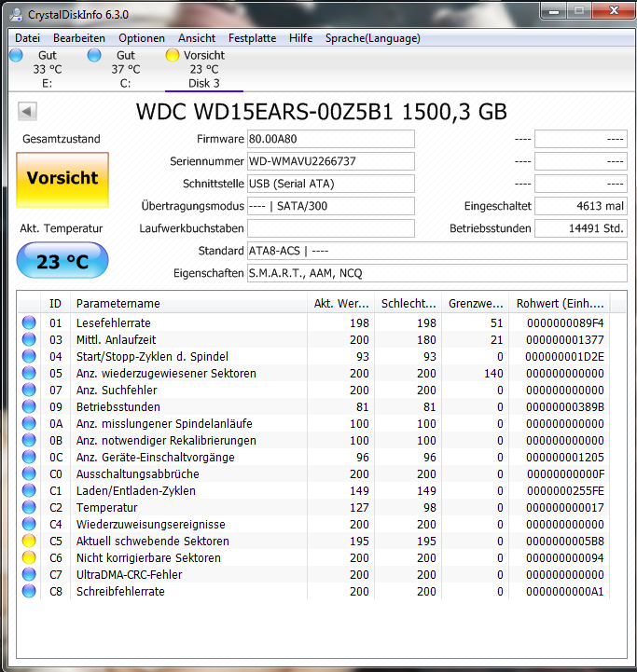Open the Ansicht menu

click(x=197, y=38)
